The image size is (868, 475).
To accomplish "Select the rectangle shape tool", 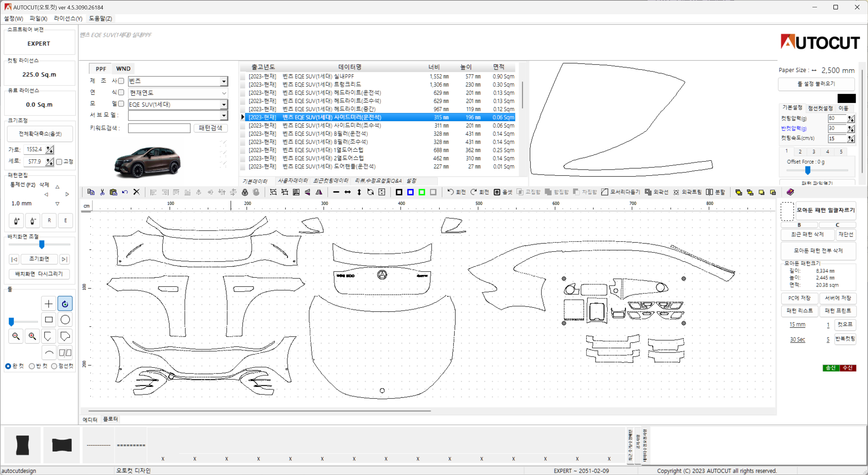I will click(49, 319).
